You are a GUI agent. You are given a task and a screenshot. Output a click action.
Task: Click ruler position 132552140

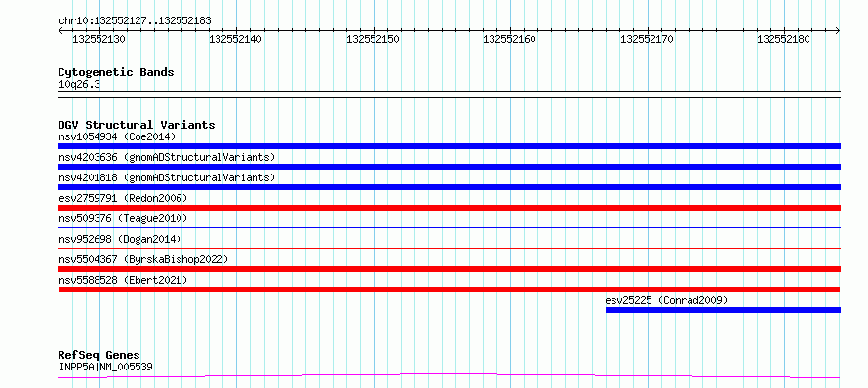(x=236, y=39)
